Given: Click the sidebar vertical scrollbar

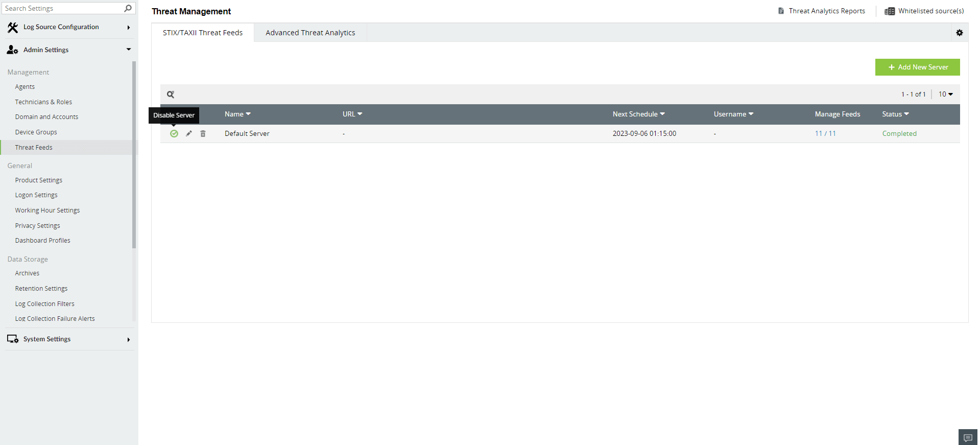Looking at the screenshot, I should 134,154.
